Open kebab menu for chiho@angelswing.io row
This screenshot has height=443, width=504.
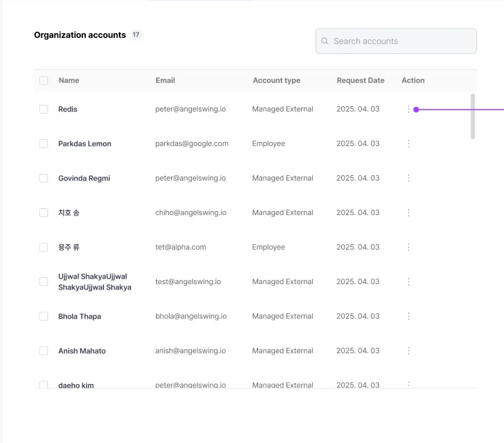tap(408, 213)
